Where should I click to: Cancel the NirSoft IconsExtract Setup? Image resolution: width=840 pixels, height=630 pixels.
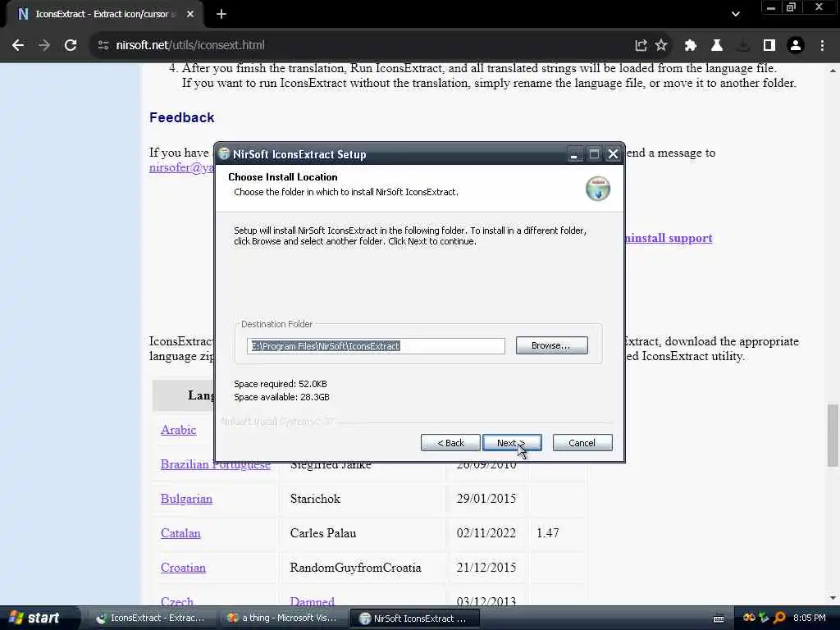582,443
